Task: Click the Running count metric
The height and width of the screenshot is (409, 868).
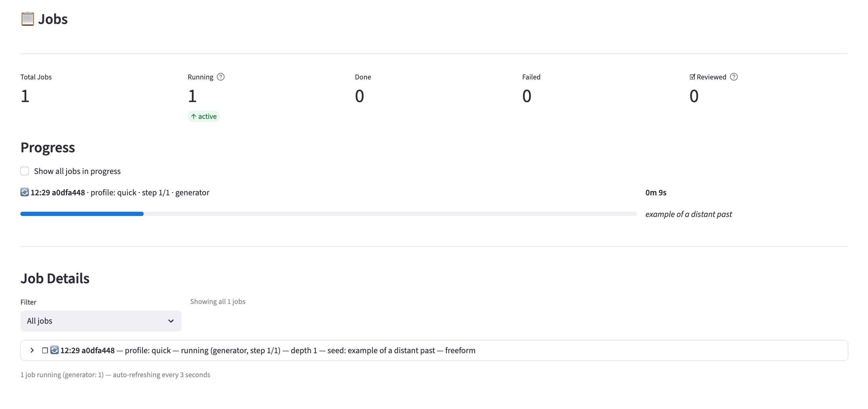Action: [x=192, y=96]
